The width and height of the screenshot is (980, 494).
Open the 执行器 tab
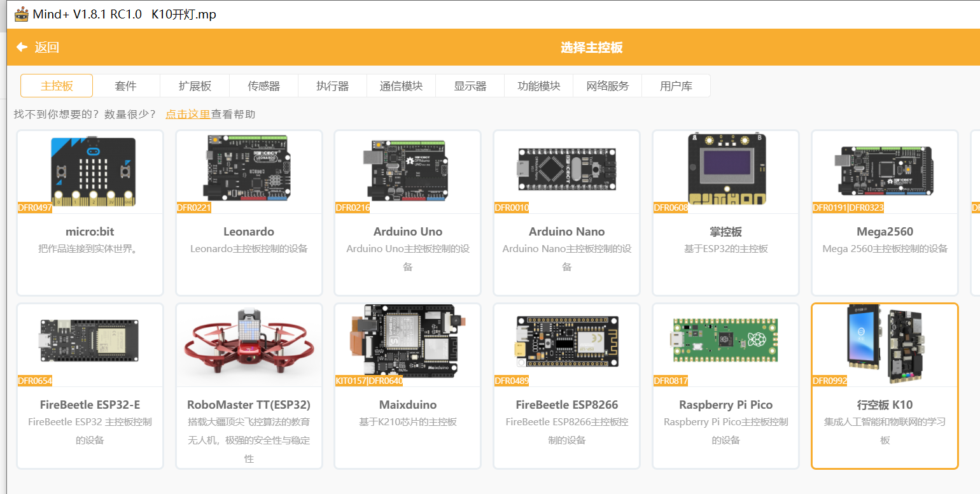[x=332, y=86]
